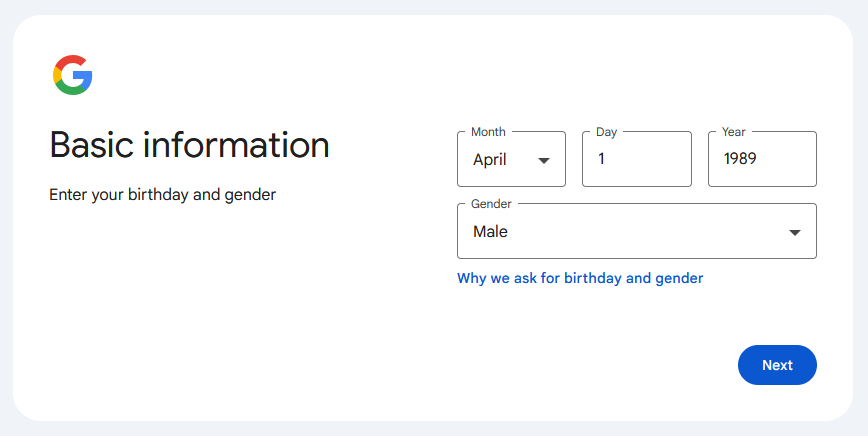Screen dimensions: 868x436
Task: Click the Year field label
Action: coord(734,132)
